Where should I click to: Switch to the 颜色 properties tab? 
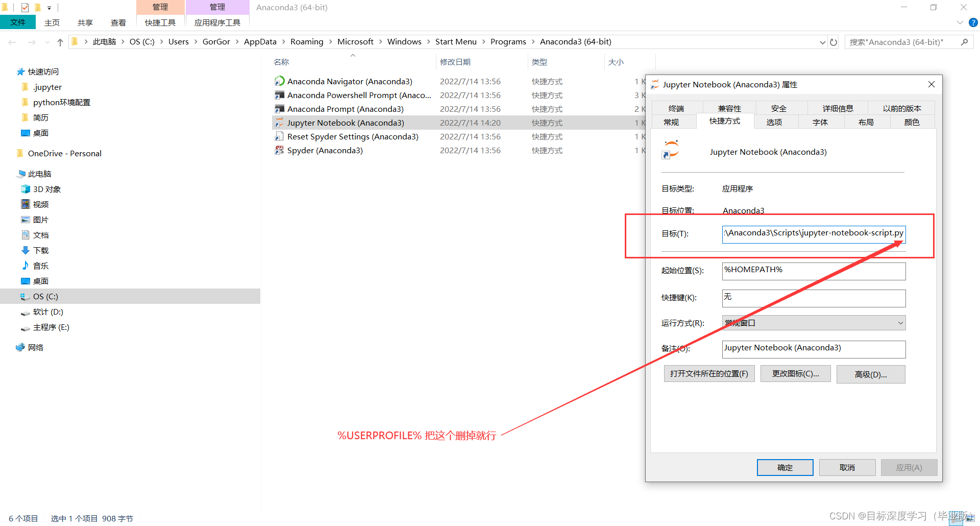(x=912, y=122)
